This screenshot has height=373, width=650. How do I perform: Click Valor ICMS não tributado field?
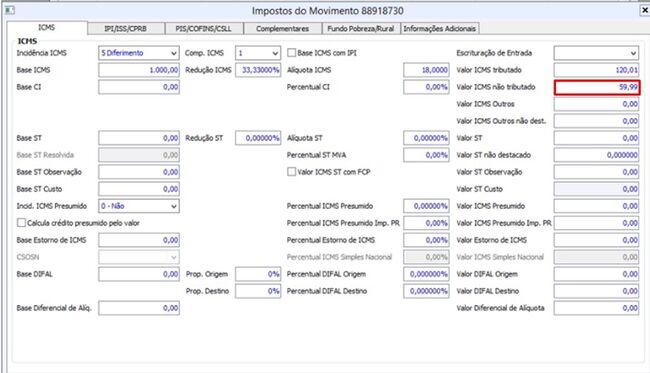pos(597,87)
